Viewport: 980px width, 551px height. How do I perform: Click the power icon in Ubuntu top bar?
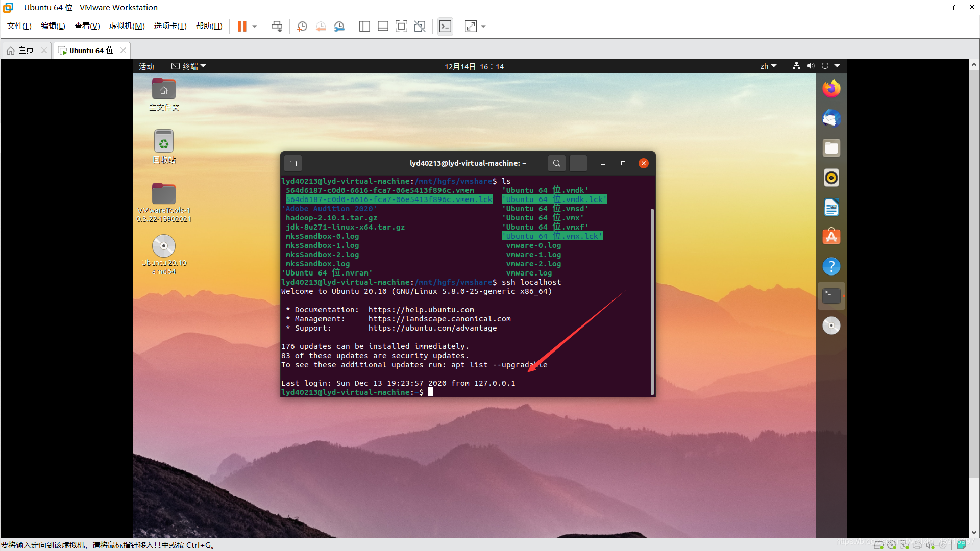click(825, 66)
